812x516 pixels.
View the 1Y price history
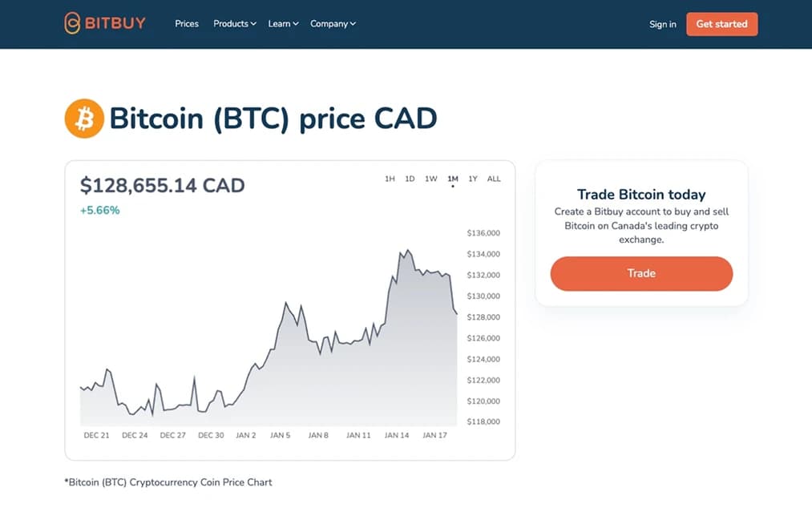coord(473,179)
